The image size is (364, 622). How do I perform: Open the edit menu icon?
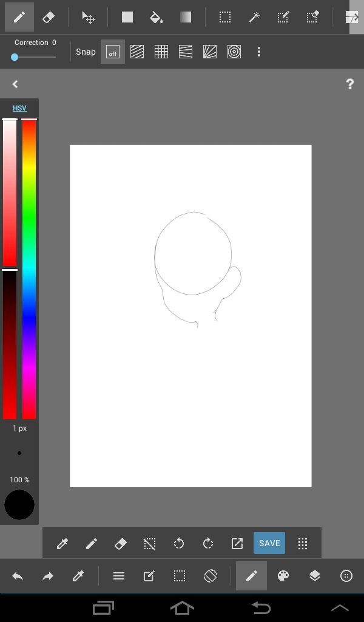pyautogui.click(x=149, y=576)
